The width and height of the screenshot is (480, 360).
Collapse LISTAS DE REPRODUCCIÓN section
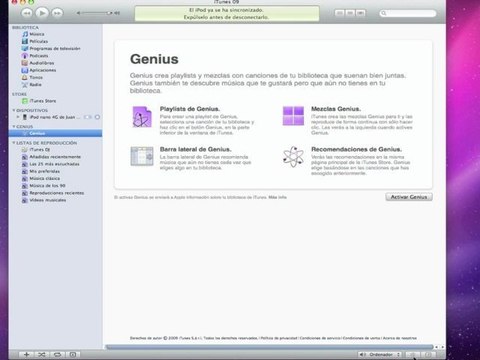pyautogui.click(x=14, y=143)
